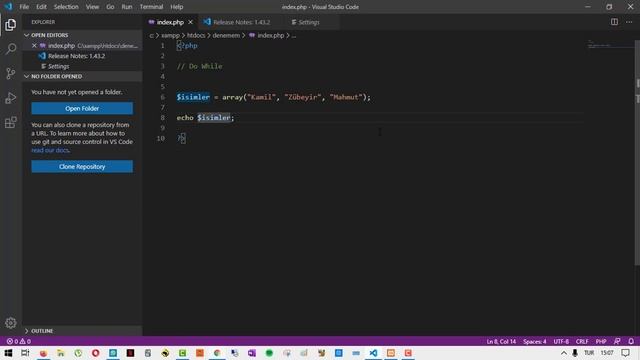Follow the 'read our docs' link
The image size is (640, 360).
coord(50,150)
